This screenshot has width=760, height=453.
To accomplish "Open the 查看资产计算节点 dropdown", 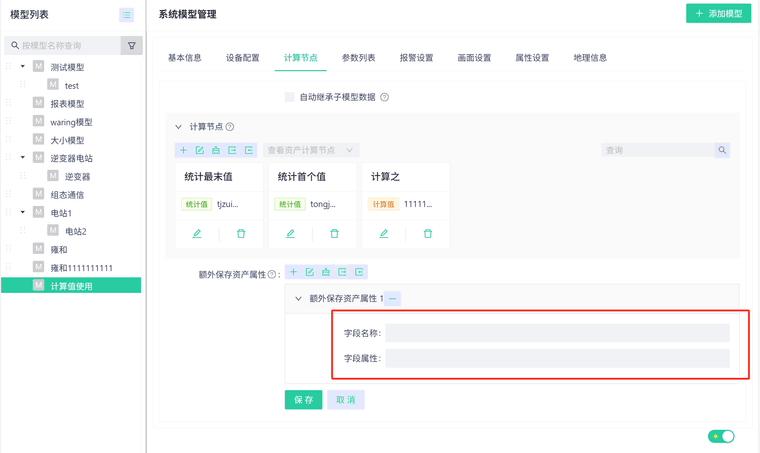I will pos(311,150).
